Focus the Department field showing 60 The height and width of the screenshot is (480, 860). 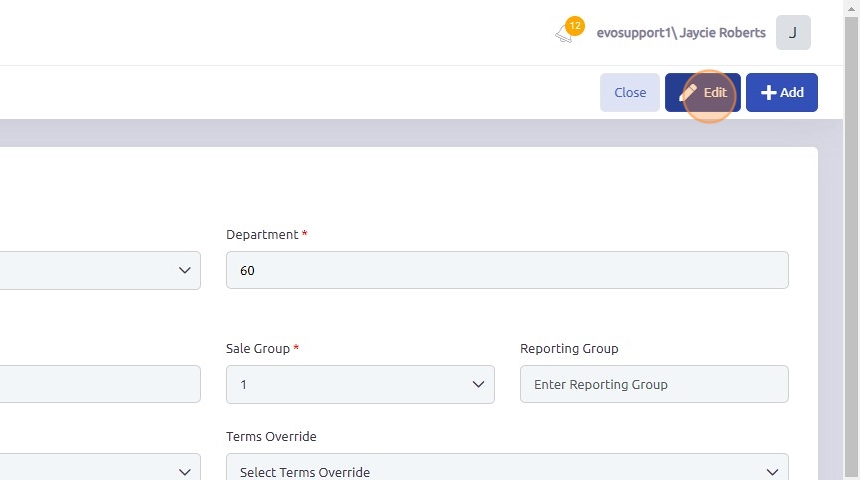(x=507, y=270)
